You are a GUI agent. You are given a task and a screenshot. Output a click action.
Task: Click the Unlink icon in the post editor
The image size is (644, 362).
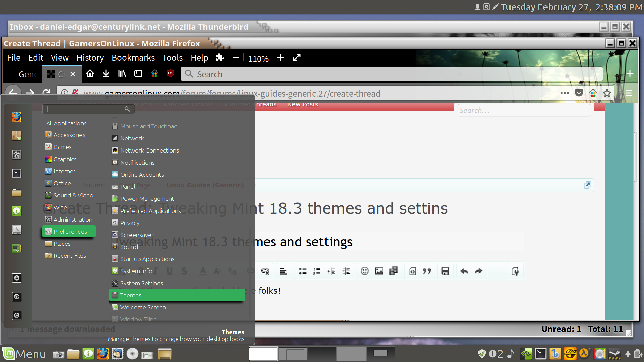pyautogui.click(x=265, y=271)
